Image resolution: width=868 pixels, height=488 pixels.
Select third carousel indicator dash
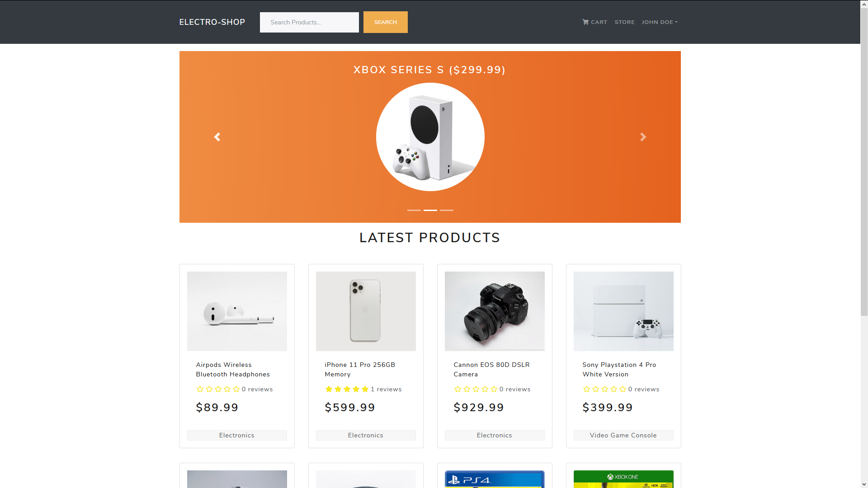click(446, 210)
